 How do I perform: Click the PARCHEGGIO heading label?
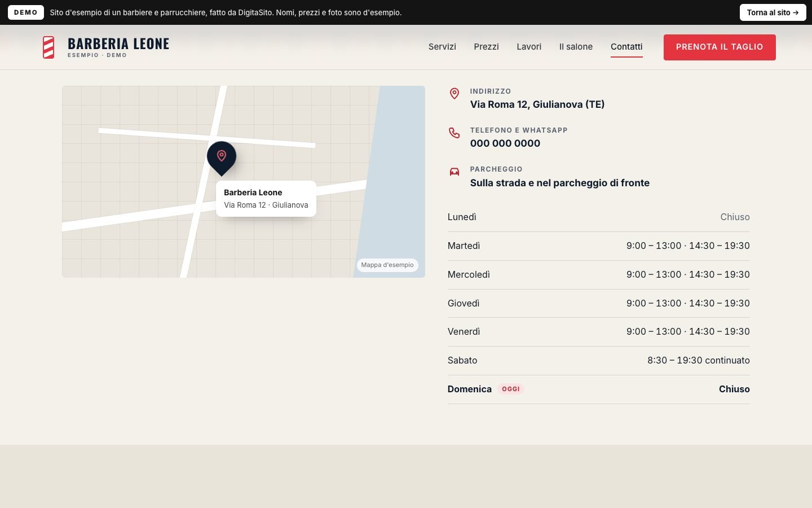pos(496,169)
